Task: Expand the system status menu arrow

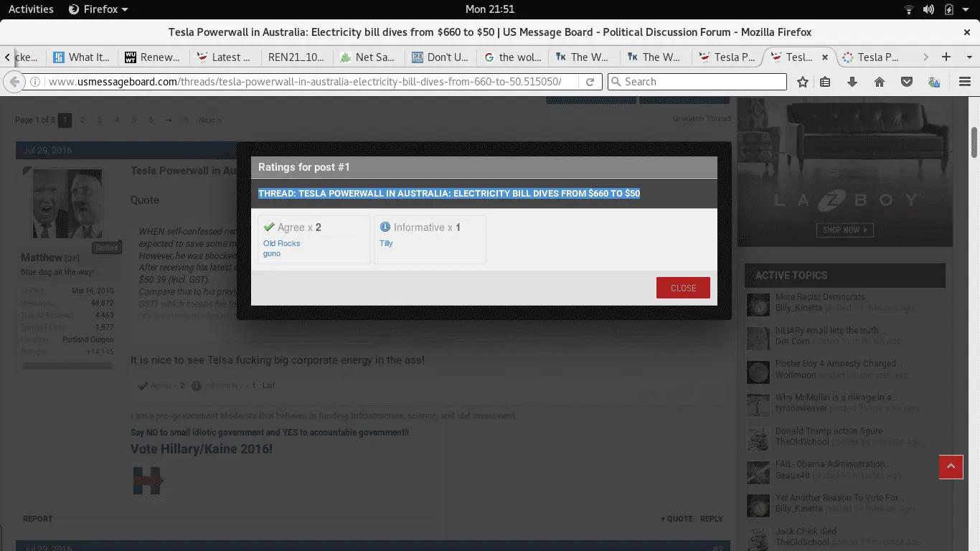Action: (966, 9)
